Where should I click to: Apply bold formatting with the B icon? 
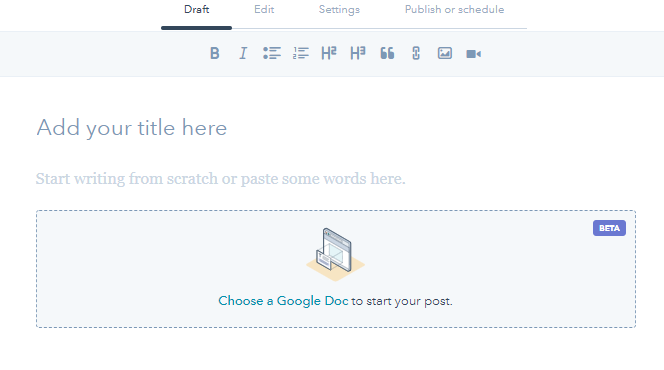coord(215,53)
